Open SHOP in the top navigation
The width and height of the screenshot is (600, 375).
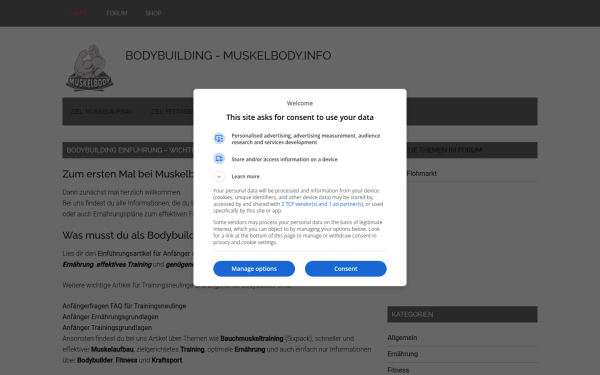[x=153, y=13]
